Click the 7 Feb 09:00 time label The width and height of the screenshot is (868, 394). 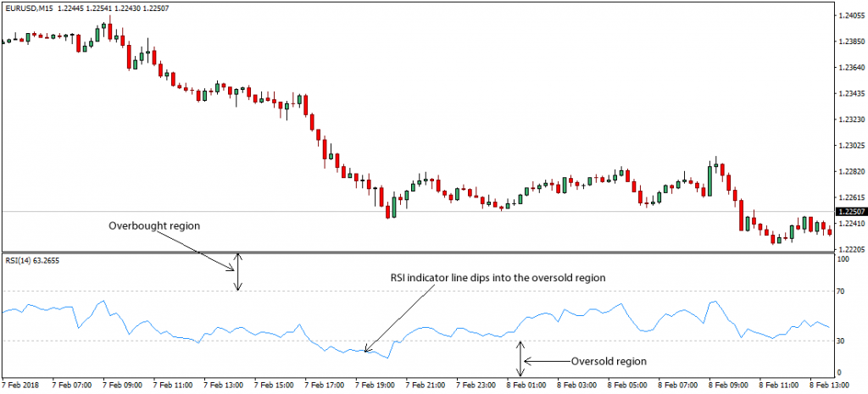click(121, 385)
